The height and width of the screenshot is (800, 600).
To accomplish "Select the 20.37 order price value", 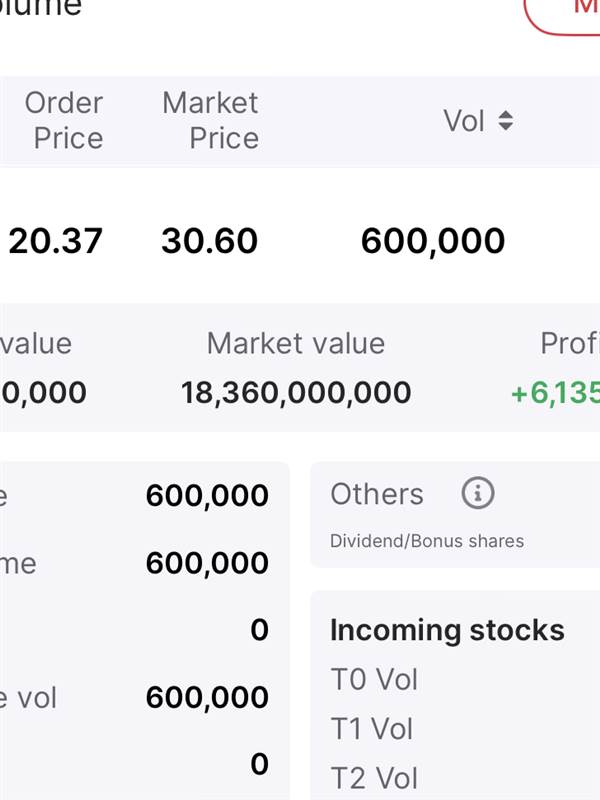I will click(55, 241).
